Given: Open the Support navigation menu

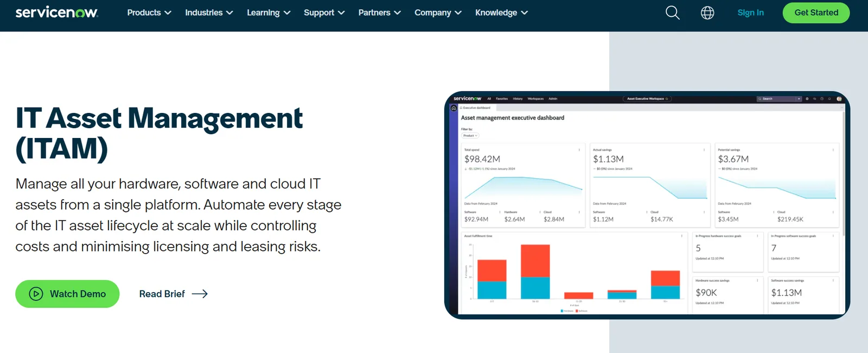Looking at the screenshot, I should [324, 12].
